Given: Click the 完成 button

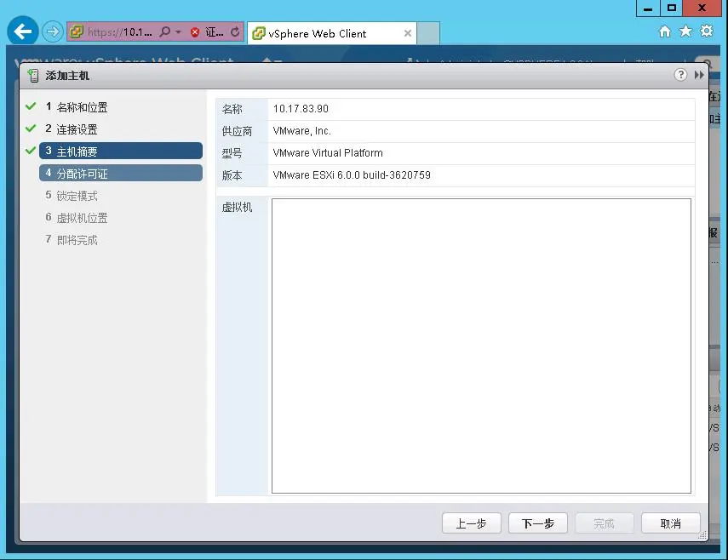Looking at the screenshot, I should [604, 523].
